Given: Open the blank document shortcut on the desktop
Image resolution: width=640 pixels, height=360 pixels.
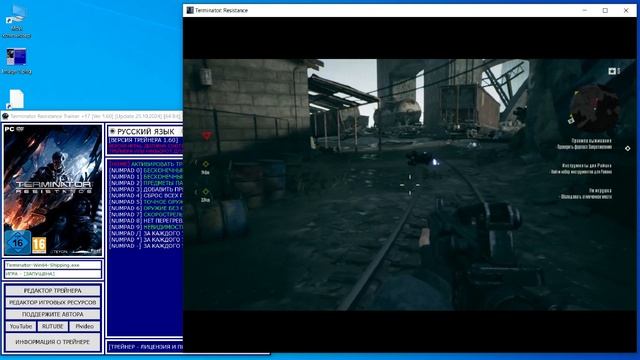Looking at the screenshot, I should (16, 99).
